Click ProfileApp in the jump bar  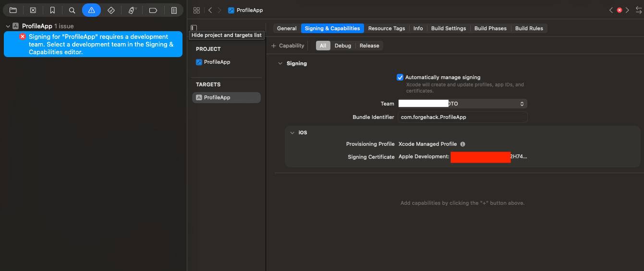click(245, 10)
